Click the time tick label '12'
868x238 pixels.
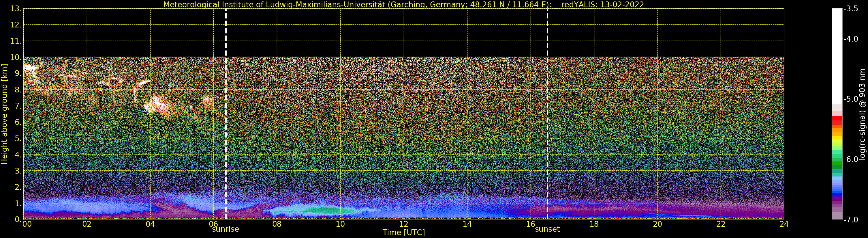point(404,224)
